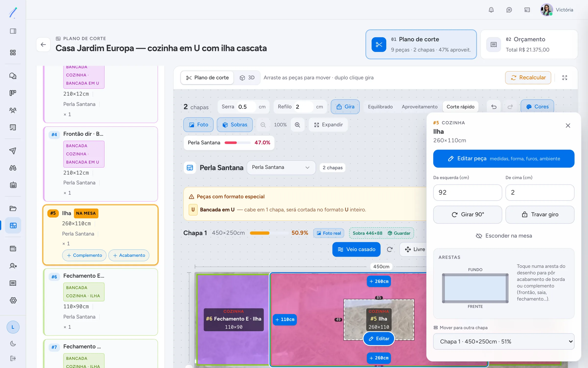Open the notifications bell icon
The image size is (588, 368).
click(x=491, y=10)
